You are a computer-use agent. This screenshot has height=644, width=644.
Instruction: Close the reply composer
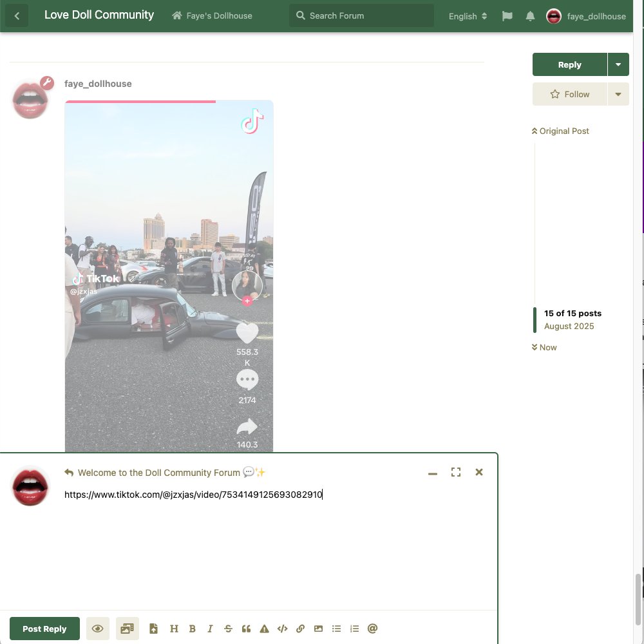(x=479, y=472)
